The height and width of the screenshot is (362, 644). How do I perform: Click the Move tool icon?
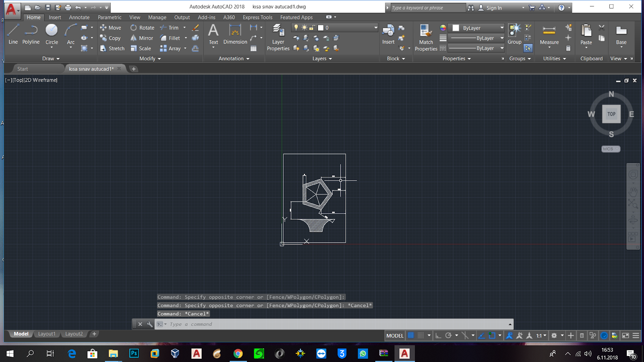(103, 28)
